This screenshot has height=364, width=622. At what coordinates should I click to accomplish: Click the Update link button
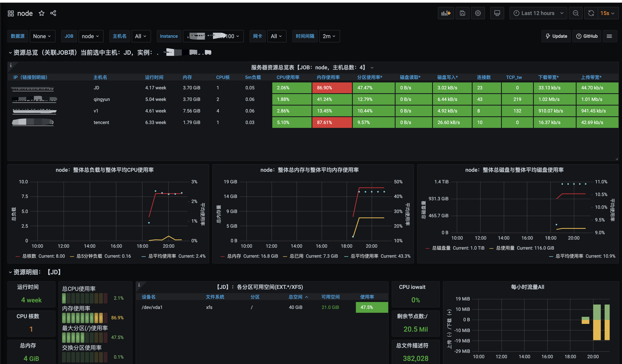(x=556, y=36)
